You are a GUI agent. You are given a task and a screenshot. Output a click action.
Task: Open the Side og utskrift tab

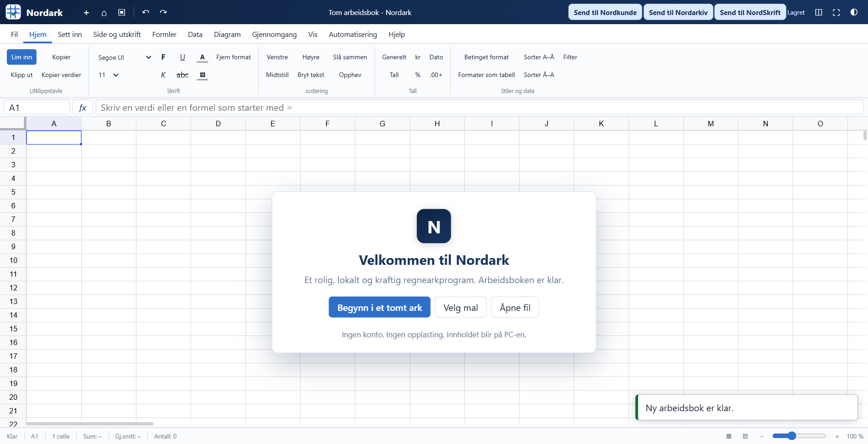tap(117, 34)
